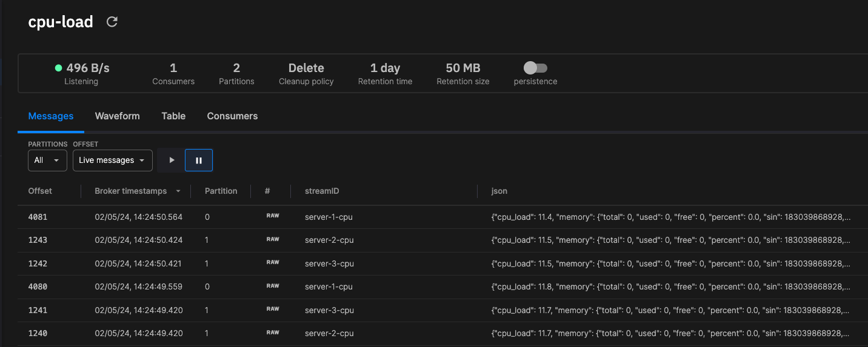
Task: Switch to the Waveform tab
Action: [x=118, y=116]
